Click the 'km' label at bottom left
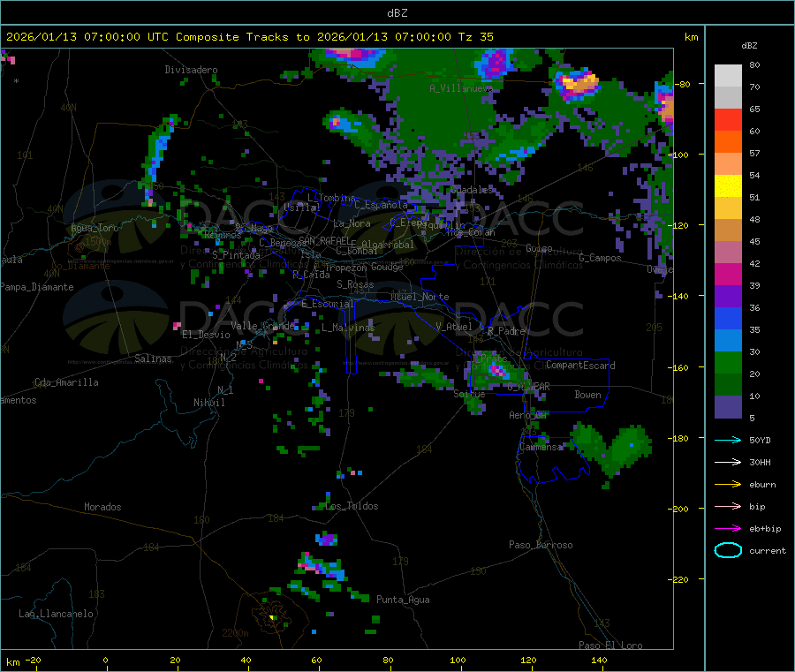The height and width of the screenshot is (672, 795). coord(12,662)
